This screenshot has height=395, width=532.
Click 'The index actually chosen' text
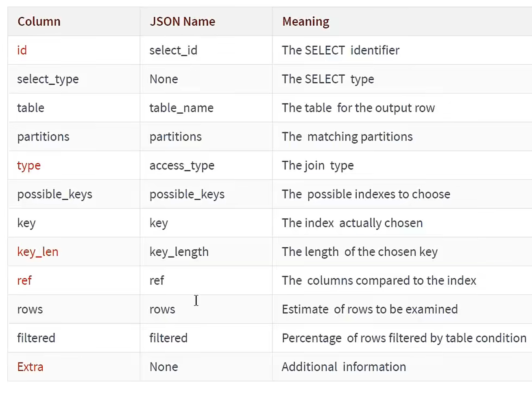(x=352, y=223)
